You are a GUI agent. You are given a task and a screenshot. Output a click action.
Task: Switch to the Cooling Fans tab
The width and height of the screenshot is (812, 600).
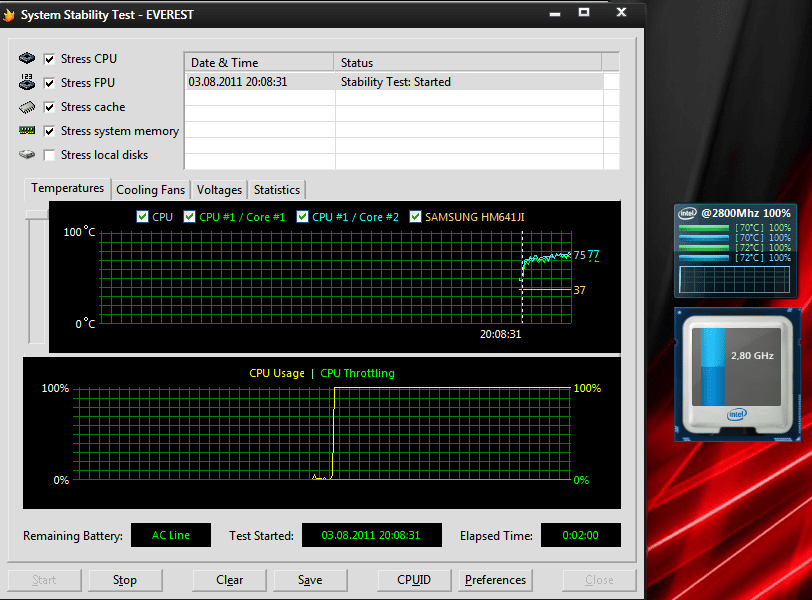(150, 190)
